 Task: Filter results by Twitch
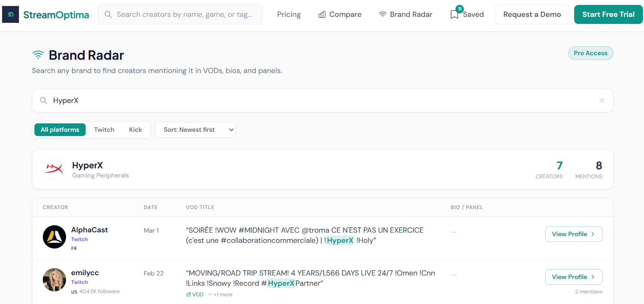tap(104, 130)
